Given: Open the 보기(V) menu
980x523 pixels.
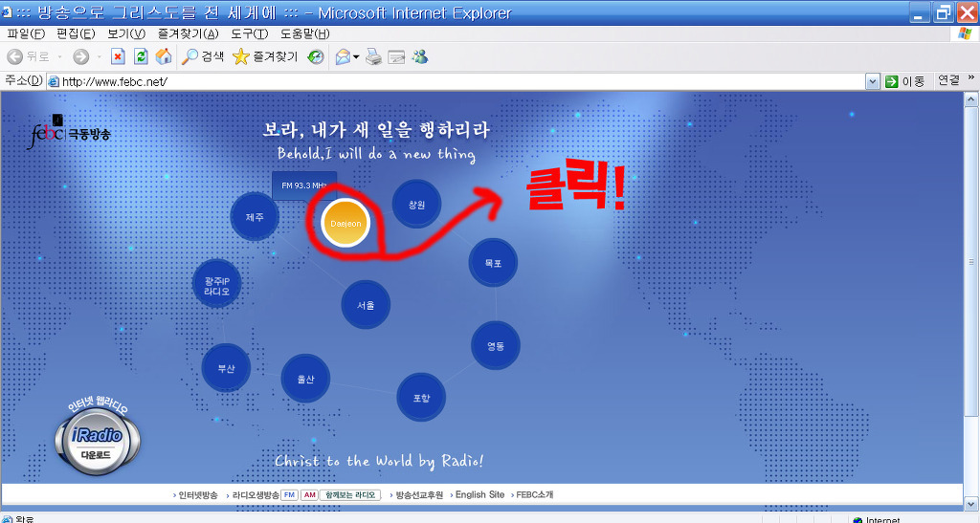Looking at the screenshot, I should click(126, 33).
